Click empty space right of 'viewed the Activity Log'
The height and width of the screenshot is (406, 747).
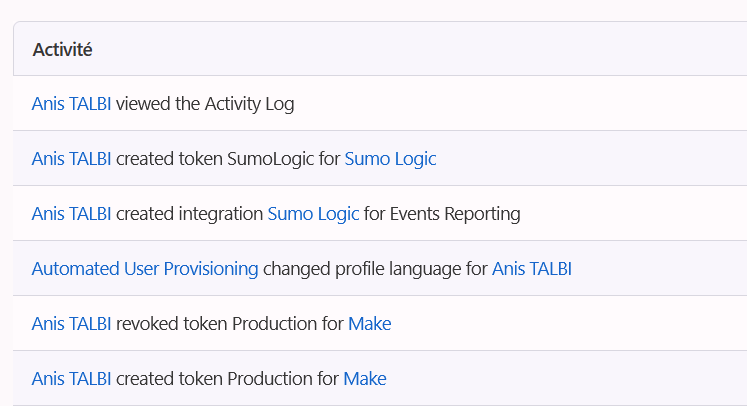520,103
